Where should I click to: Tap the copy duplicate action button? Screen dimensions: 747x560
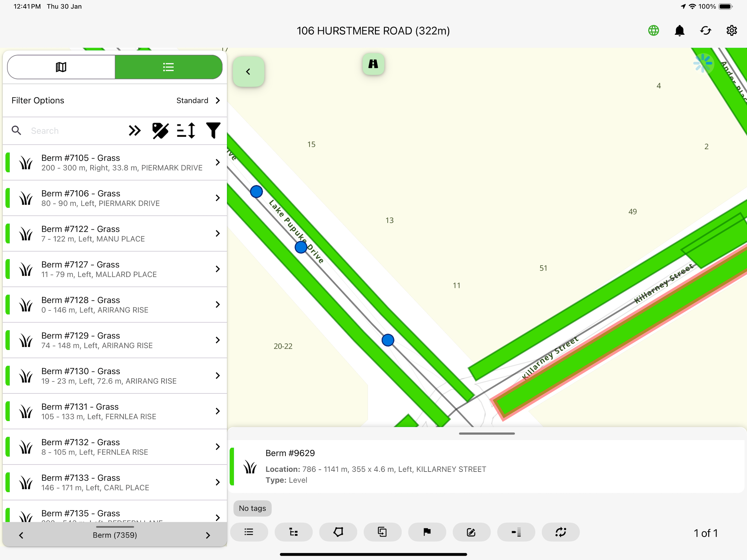click(x=382, y=532)
